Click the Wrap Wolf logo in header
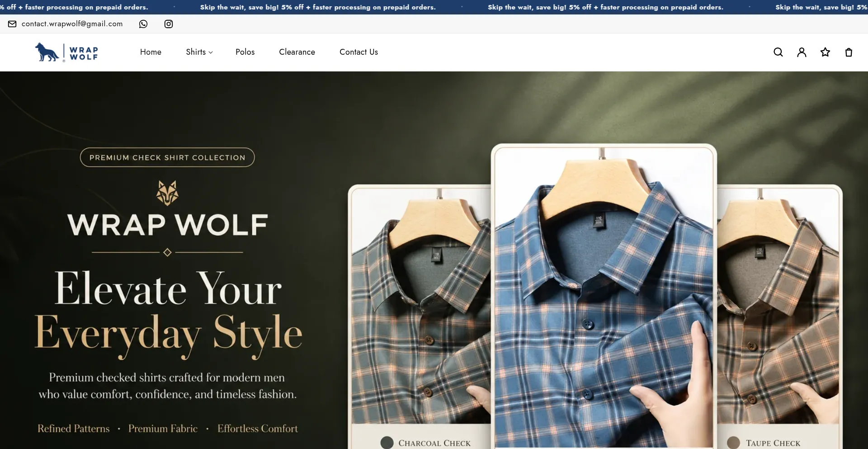Image resolution: width=868 pixels, height=449 pixels. 66,52
